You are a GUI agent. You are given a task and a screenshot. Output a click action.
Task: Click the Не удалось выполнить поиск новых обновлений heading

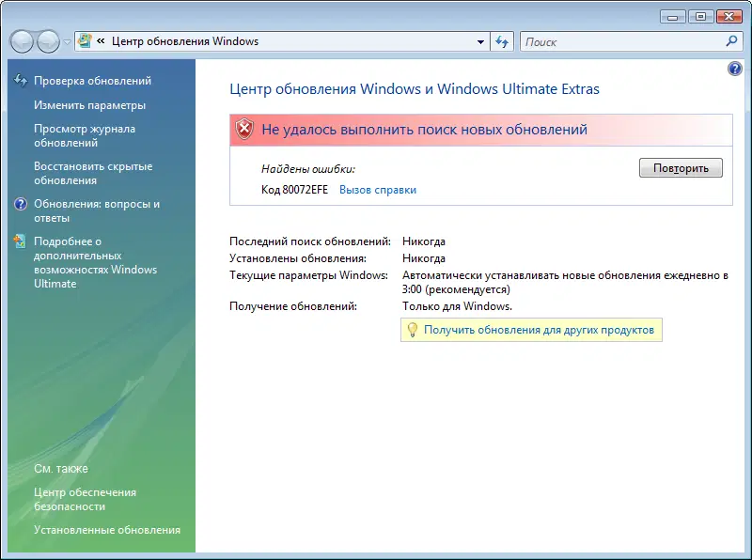[x=425, y=130]
